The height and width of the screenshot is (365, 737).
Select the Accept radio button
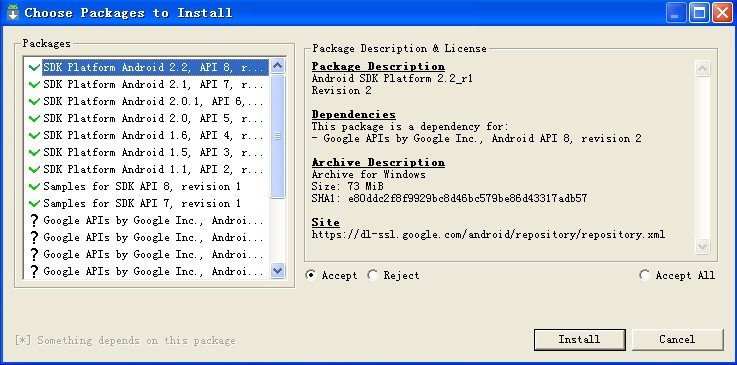311,275
